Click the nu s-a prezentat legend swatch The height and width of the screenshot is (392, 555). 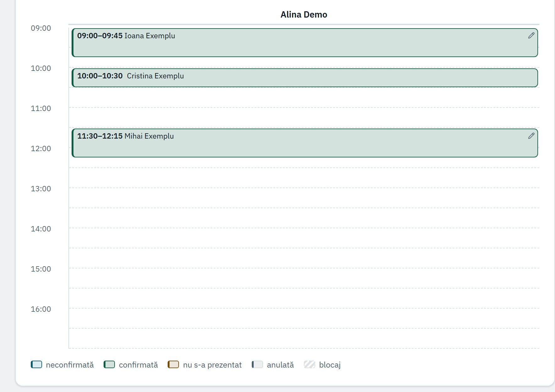coord(173,364)
